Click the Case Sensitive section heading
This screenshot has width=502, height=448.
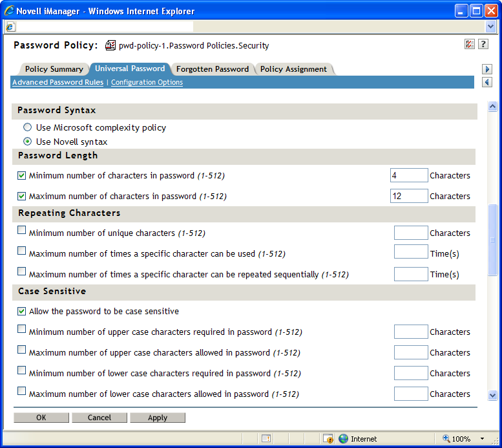(x=52, y=291)
